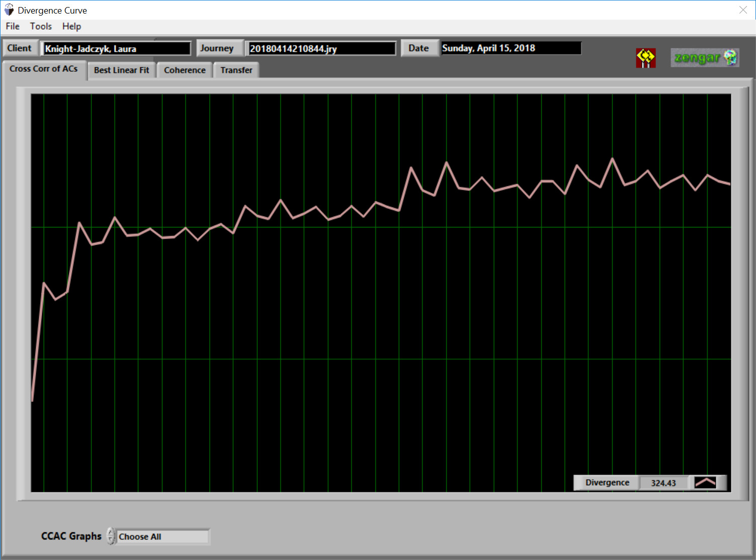Click the CCAC Graphs stepper up arrow

pyautogui.click(x=111, y=533)
